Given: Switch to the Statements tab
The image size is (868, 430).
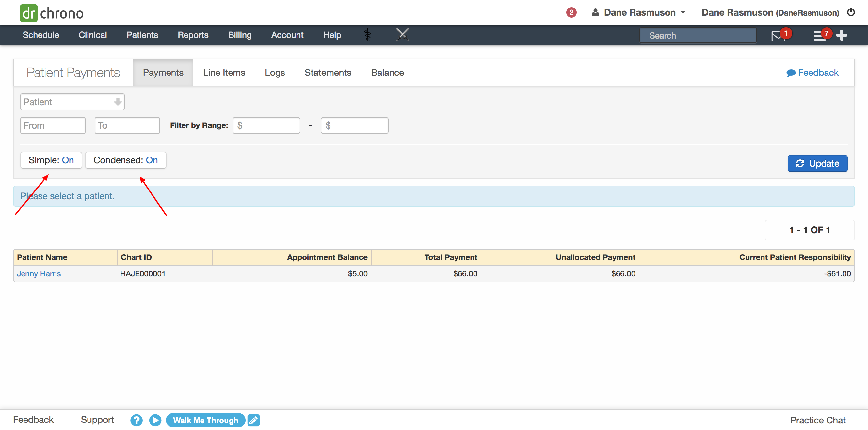Looking at the screenshot, I should click(328, 73).
